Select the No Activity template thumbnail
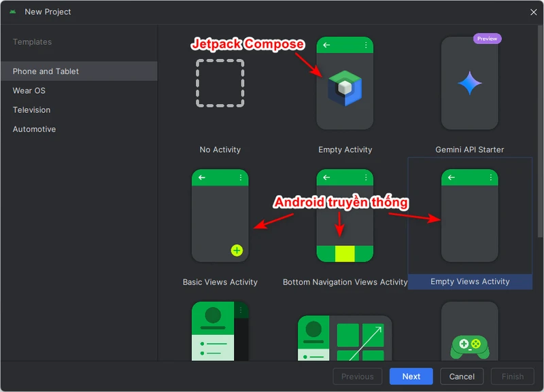 tap(220, 83)
